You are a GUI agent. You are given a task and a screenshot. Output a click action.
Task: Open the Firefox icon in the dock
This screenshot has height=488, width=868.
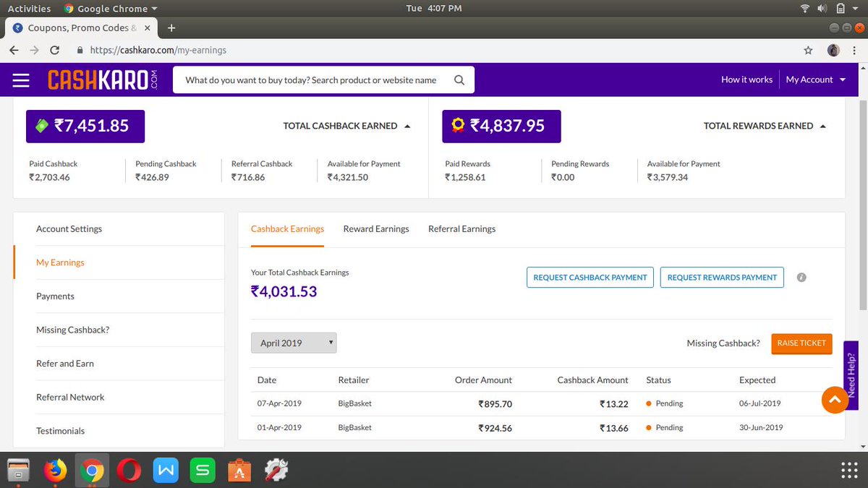55,470
